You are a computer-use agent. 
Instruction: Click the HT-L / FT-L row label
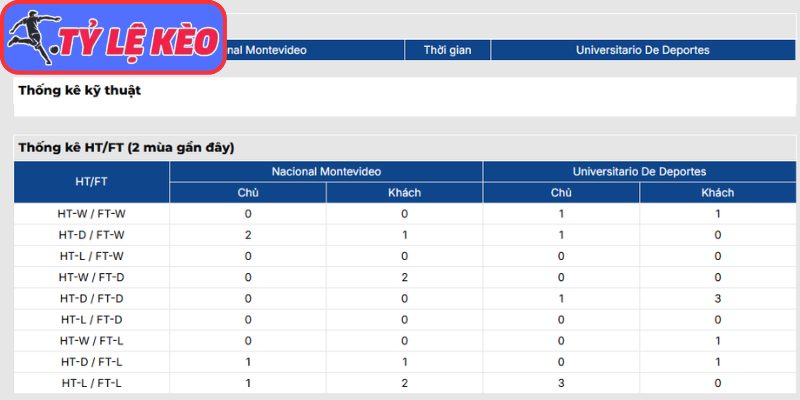pyautogui.click(x=92, y=383)
